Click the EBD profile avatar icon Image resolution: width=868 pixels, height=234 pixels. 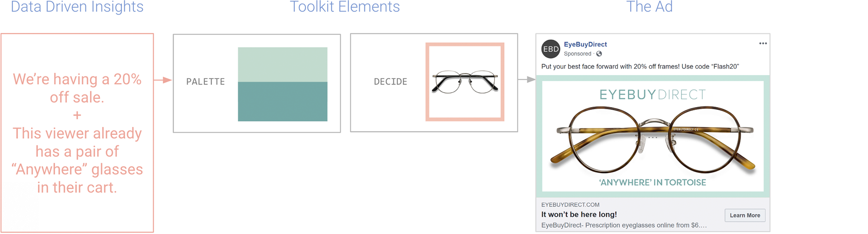coord(551,49)
